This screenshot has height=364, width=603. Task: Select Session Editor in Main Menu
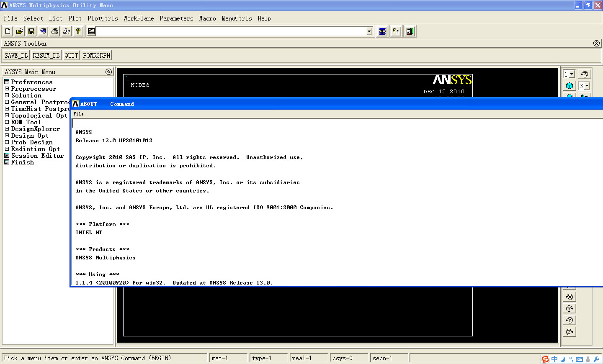click(37, 156)
